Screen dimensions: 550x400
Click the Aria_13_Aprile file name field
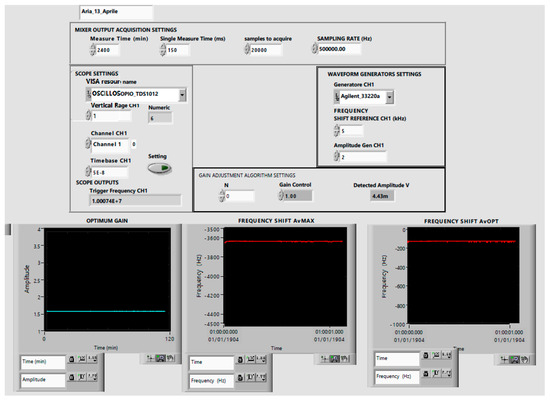coord(116,12)
